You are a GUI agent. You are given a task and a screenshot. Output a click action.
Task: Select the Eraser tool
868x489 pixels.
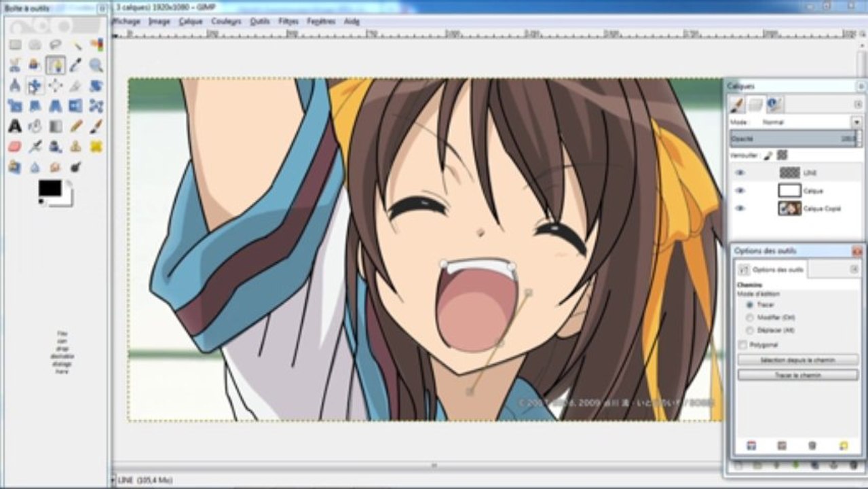tap(15, 147)
